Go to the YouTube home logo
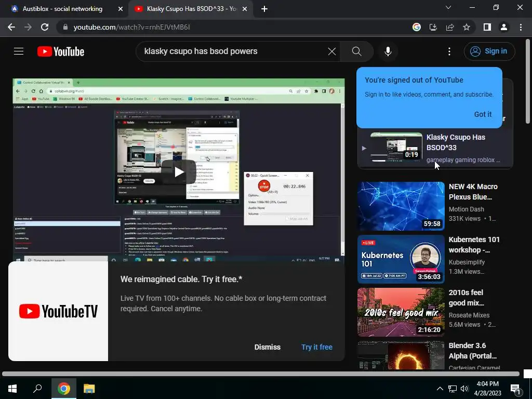 [61, 51]
